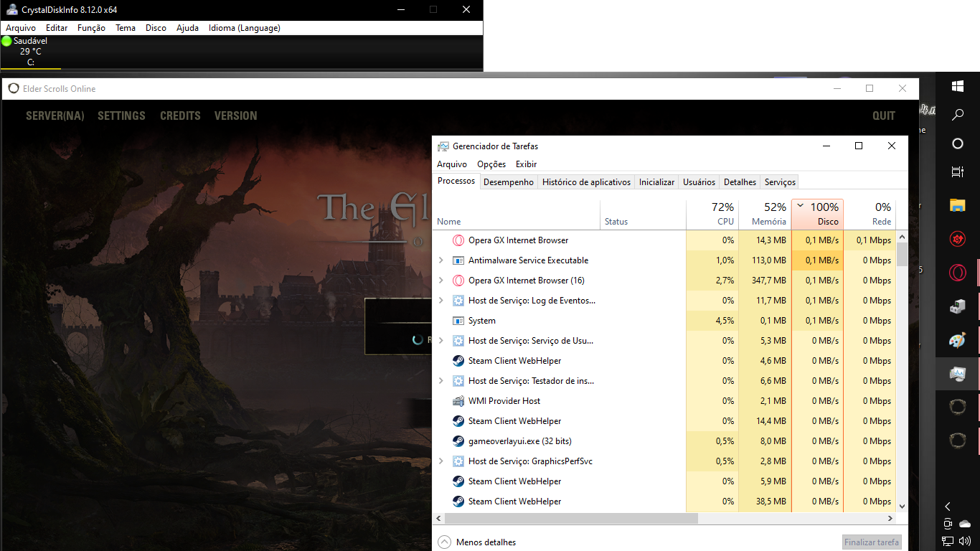Expand the Opera GX Internet Browser (16) group
The width and height of the screenshot is (980, 551).
441,281
